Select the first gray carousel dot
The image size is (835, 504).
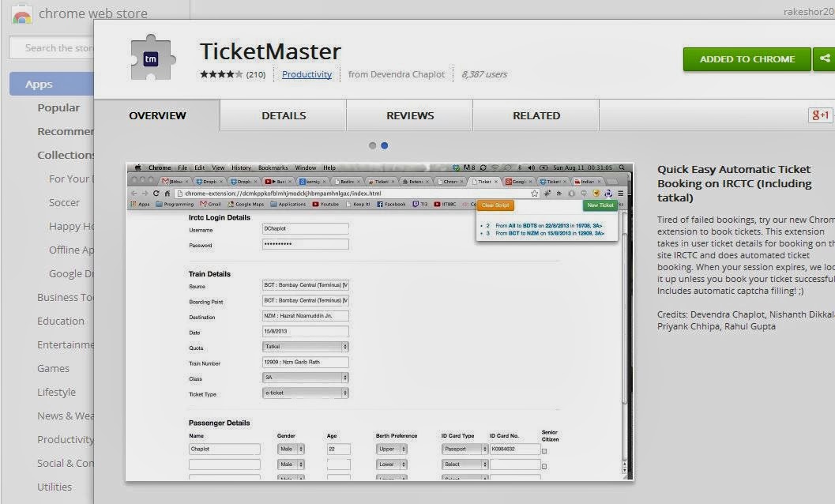point(372,145)
